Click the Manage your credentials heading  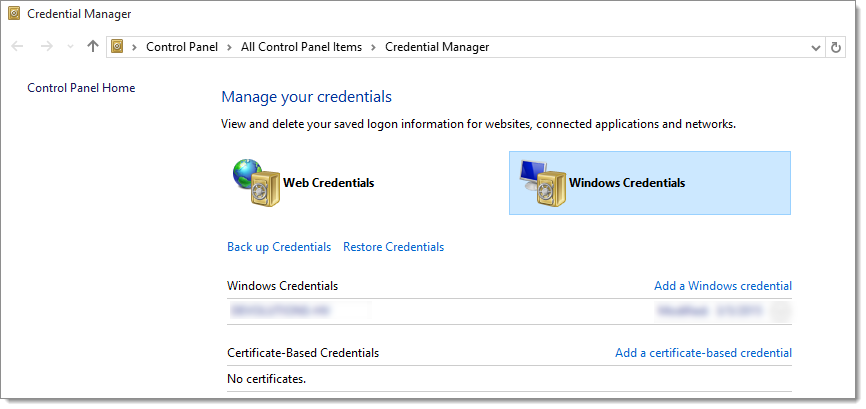point(307,97)
